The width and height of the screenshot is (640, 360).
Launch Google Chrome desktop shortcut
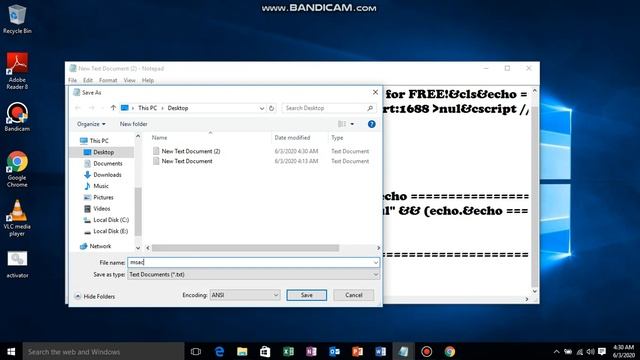(x=17, y=169)
